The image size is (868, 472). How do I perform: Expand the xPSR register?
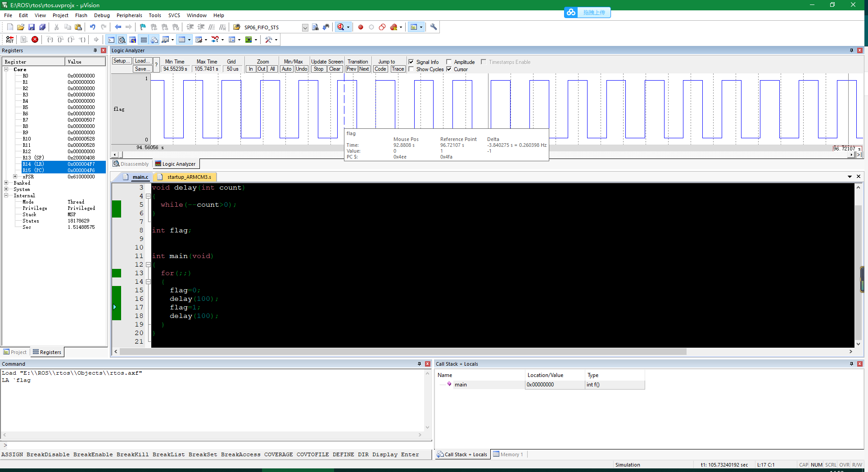15,177
